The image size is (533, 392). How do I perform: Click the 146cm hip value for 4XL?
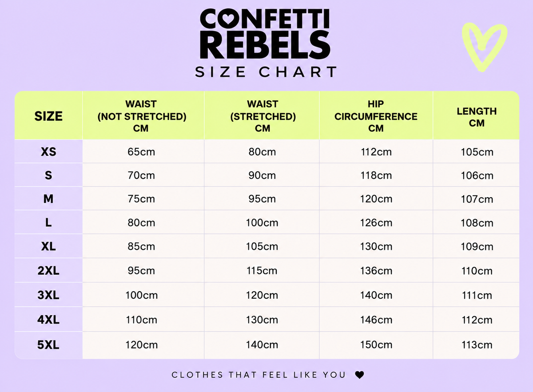click(376, 320)
